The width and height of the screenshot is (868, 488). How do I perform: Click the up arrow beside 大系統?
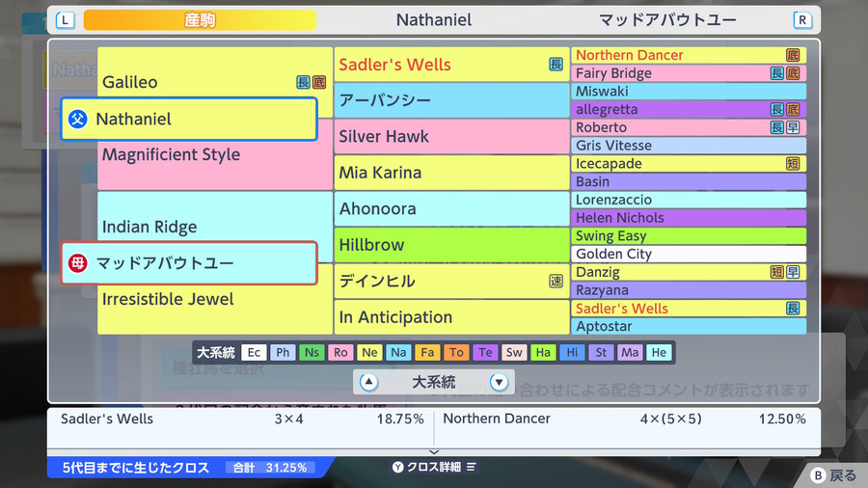point(368,382)
